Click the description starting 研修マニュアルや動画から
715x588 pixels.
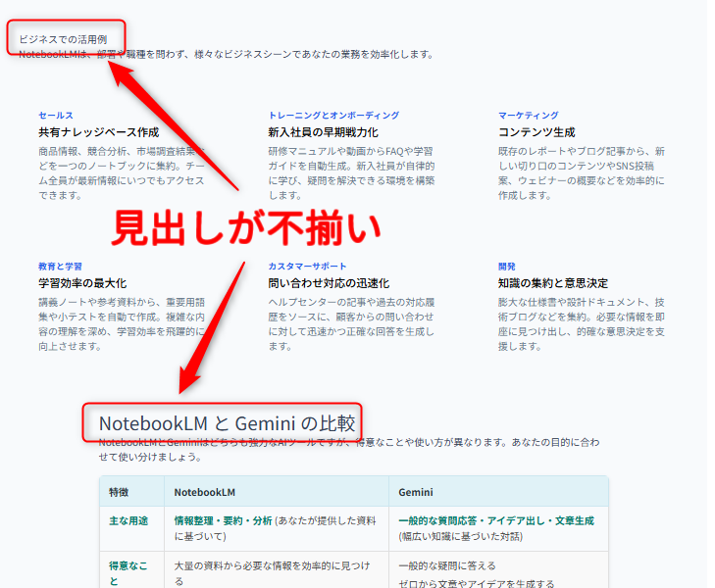coord(351,173)
